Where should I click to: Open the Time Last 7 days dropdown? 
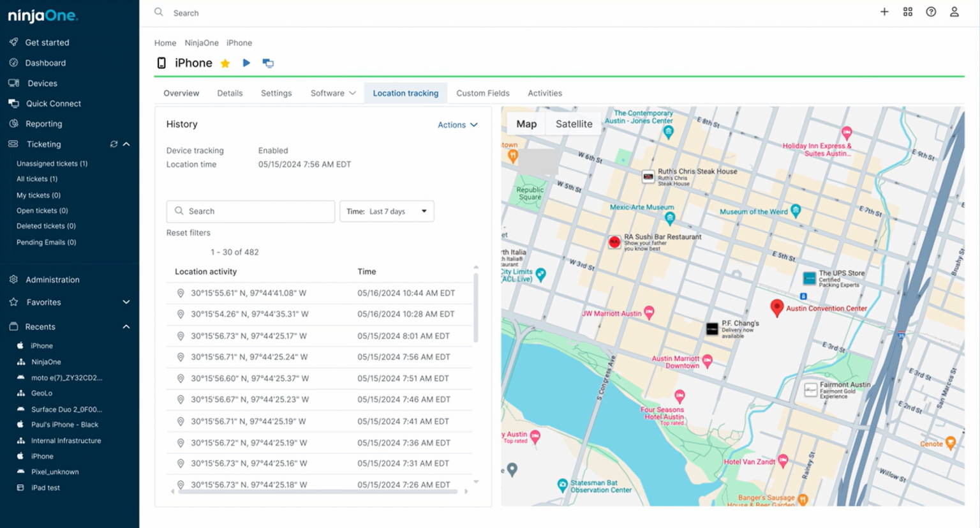pyautogui.click(x=387, y=211)
